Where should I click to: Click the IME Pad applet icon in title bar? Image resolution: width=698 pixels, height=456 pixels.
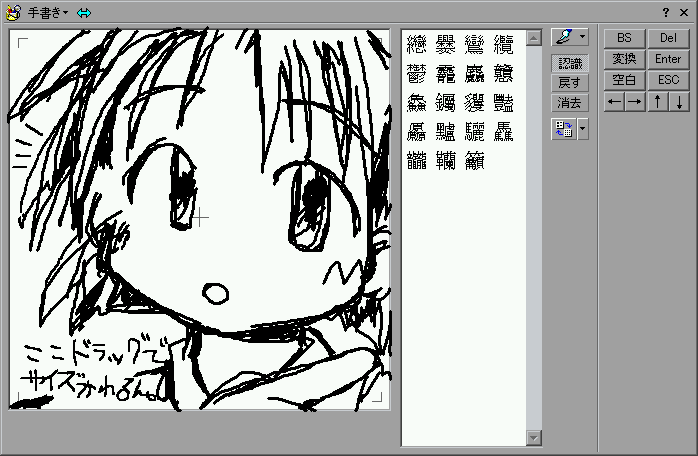(x=13, y=13)
